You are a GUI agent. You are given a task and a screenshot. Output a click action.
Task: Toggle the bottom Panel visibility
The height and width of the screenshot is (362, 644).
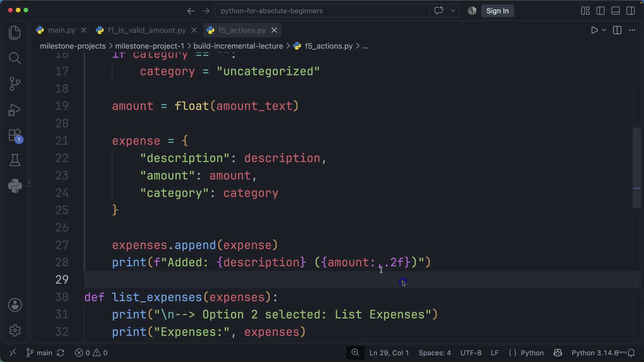pyautogui.click(x=615, y=11)
